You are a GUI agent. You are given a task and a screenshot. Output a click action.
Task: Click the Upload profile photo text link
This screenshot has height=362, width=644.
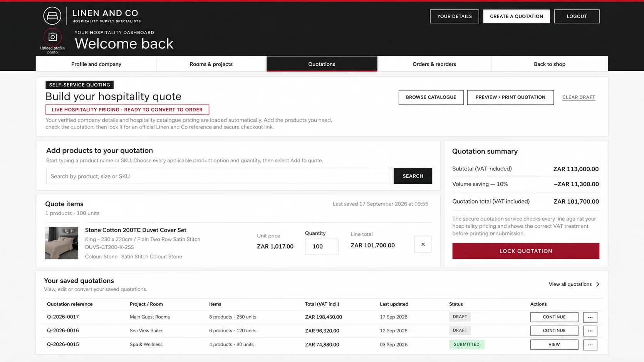[52, 50]
